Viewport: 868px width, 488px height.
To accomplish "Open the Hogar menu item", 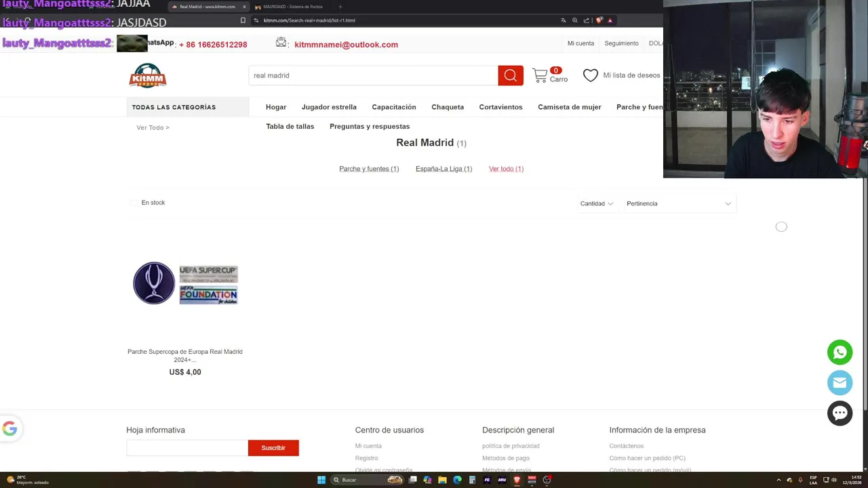I will point(276,107).
